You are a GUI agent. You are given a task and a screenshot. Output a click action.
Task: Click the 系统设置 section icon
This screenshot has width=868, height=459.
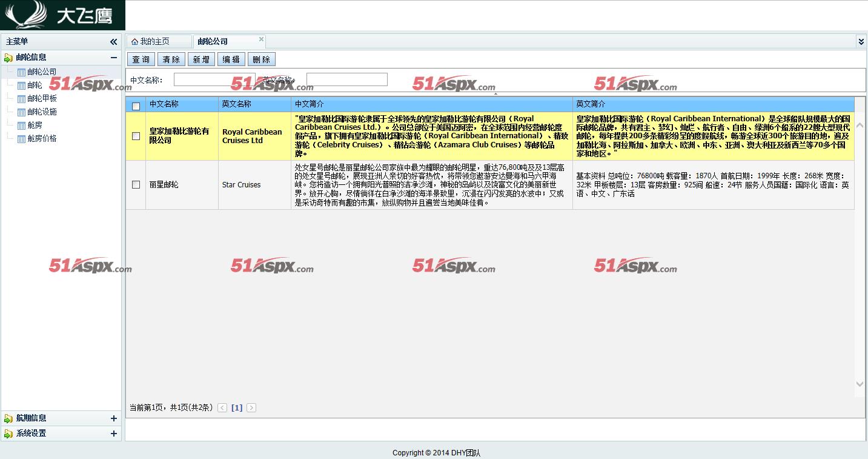[8, 434]
